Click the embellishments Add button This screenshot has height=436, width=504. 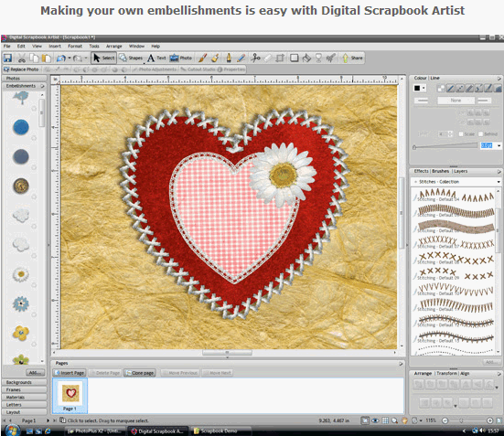35,372
